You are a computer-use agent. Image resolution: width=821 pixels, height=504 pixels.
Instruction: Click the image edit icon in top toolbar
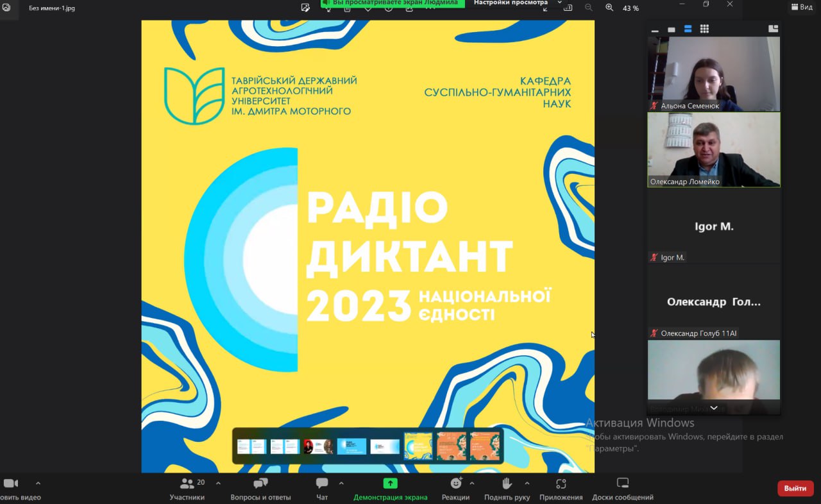306,8
